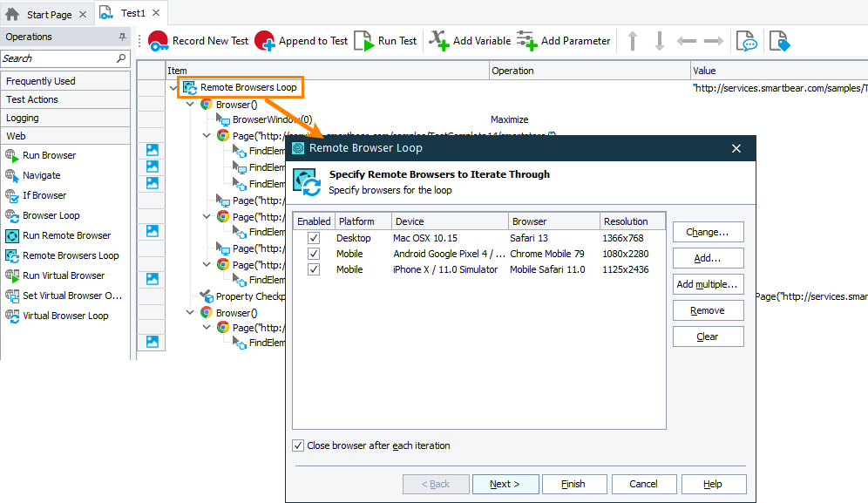This screenshot has width=868, height=503.
Task: Collapse the first Browser() tree node
Action: click(190, 103)
